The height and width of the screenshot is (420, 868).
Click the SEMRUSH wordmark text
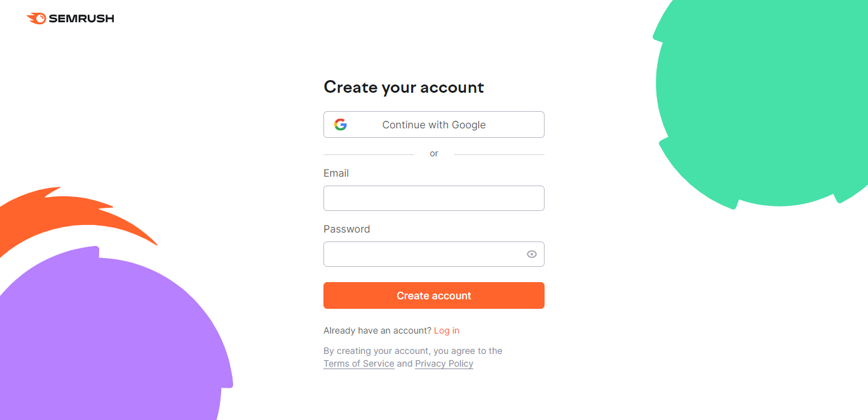click(x=81, y=18)
